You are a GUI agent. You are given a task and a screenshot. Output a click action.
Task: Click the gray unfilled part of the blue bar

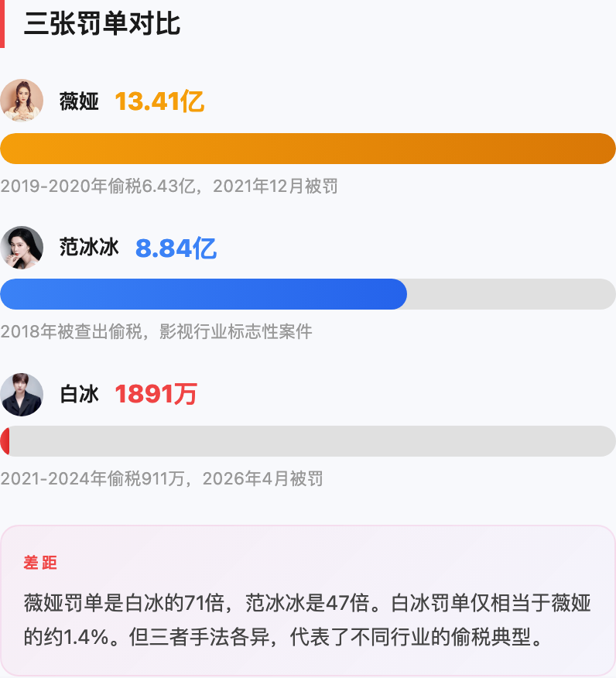click(511, 294)
